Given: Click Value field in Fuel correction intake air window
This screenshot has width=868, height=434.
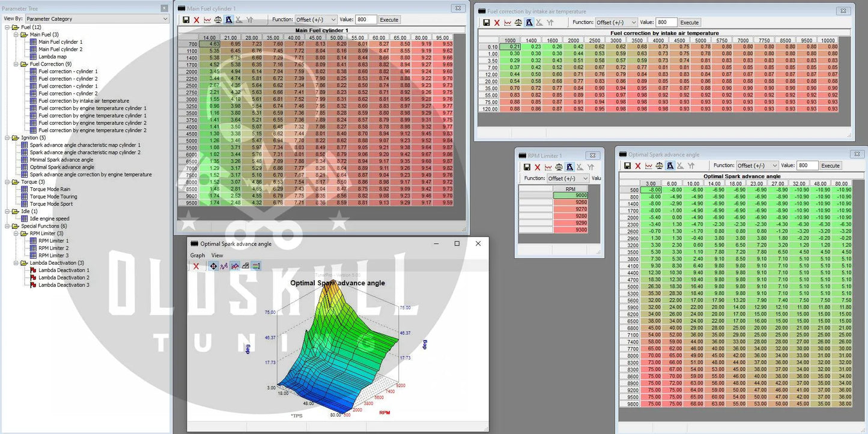Looking at the screenshot, I should tap(666, 23).
